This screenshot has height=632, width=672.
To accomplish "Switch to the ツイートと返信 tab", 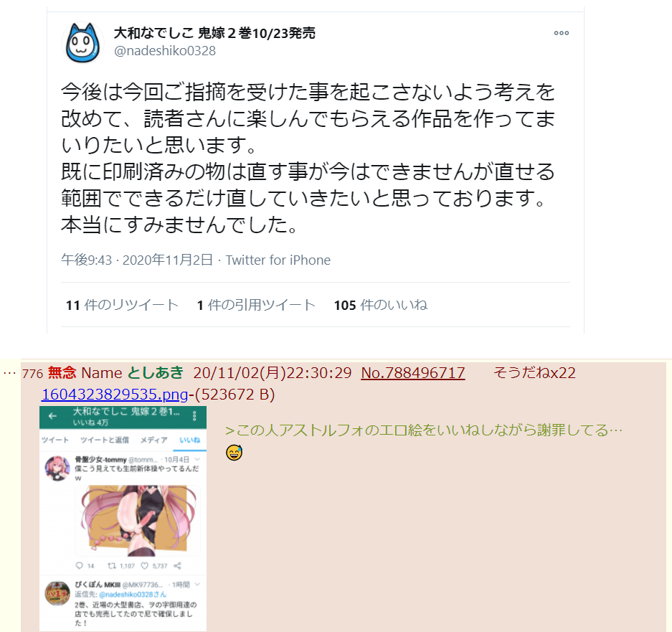I will coord(104,440).
